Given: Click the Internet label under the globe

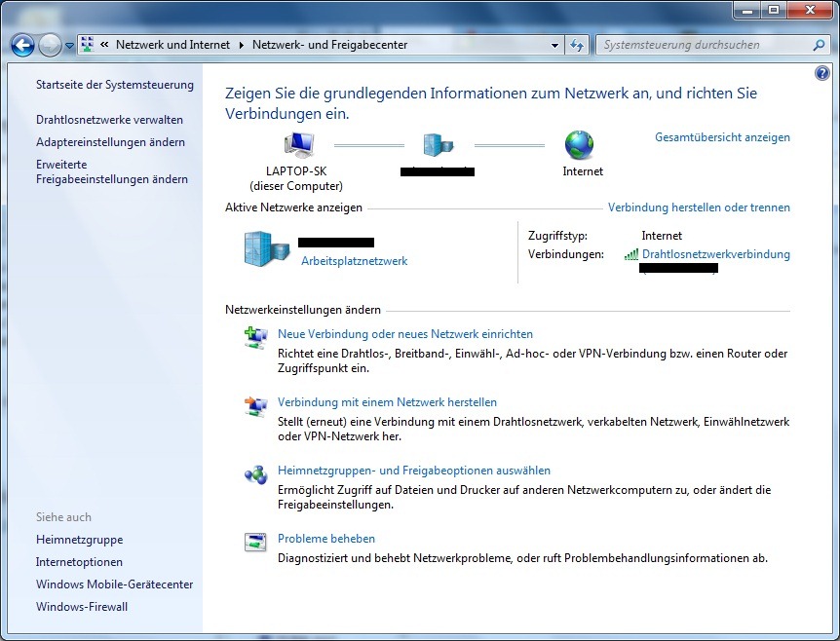Looking at the screenshot, I should pos(583,171).
